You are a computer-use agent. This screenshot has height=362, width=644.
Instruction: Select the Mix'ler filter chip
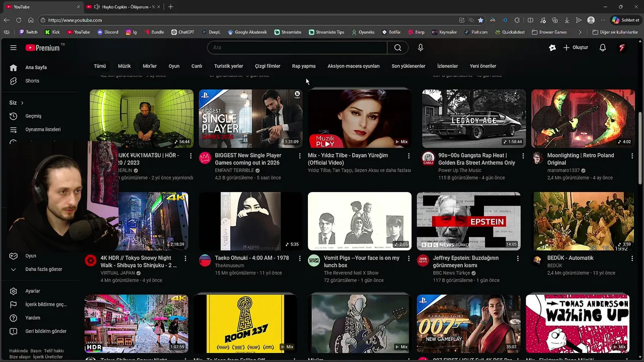click(x=149, y=66)
